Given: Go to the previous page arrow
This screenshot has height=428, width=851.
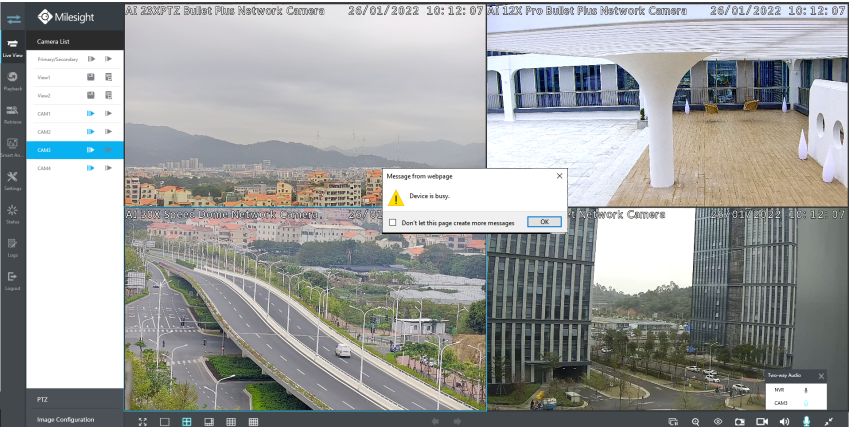Looking at the screenshot, I should click(x=435, y=421).
